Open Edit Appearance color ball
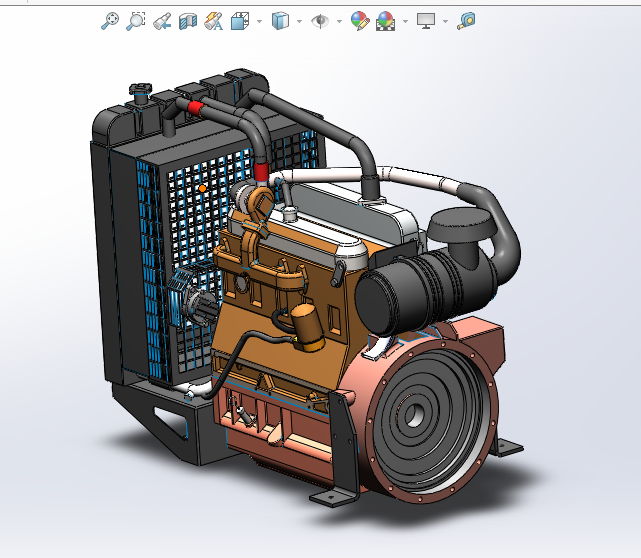The height and width of the screenshot is (558, 641). click(360, 20)
